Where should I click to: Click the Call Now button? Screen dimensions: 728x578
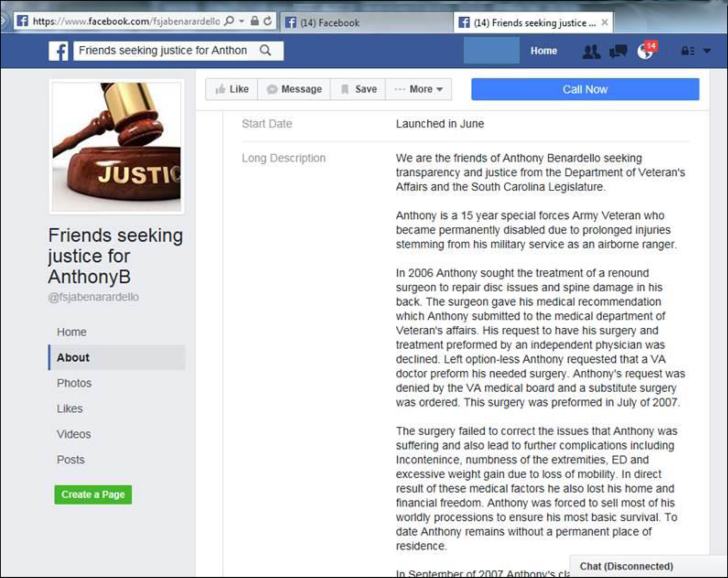(x=585, y=90)
